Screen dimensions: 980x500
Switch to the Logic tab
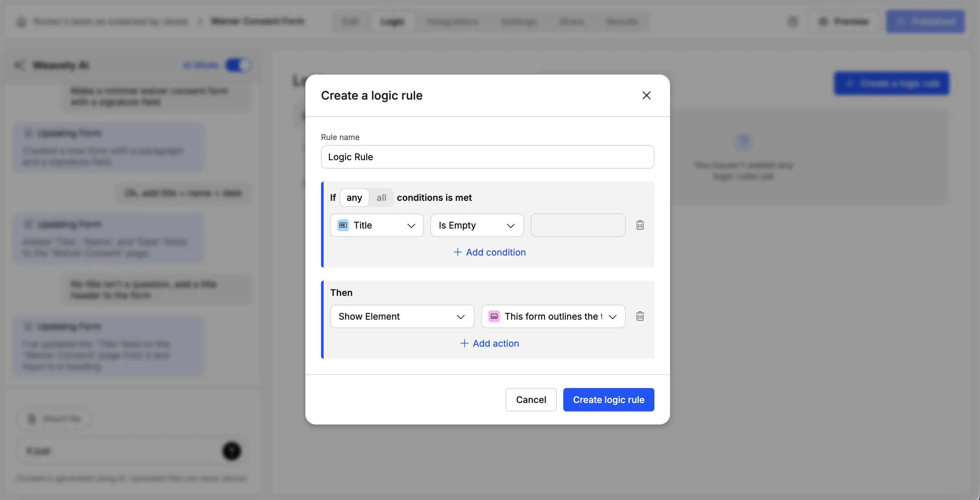pos(392,22)
